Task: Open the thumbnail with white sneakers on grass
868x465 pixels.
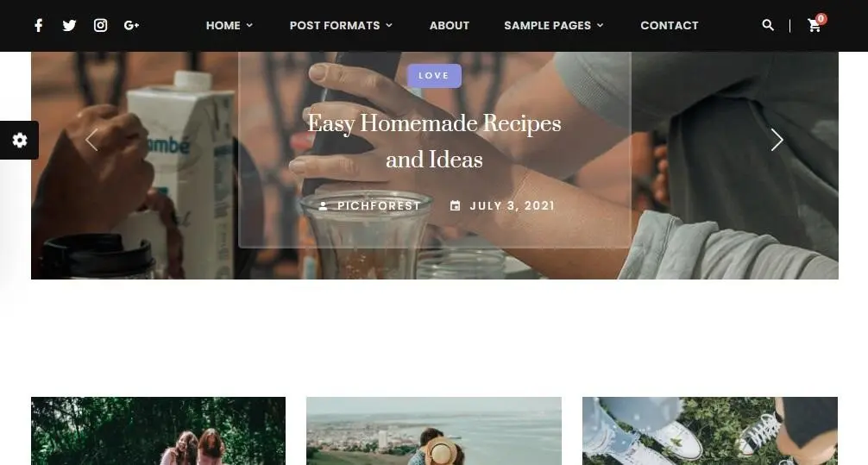Action: [x=710, y=430]
